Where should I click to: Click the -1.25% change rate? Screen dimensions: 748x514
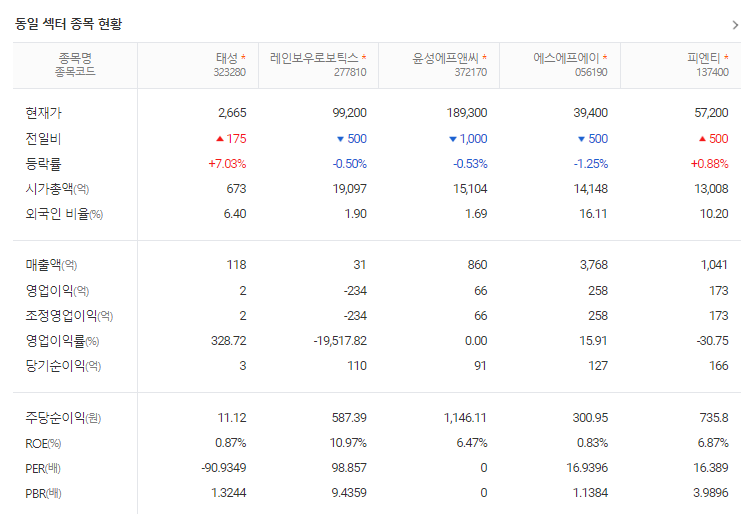tap(591, 164)
